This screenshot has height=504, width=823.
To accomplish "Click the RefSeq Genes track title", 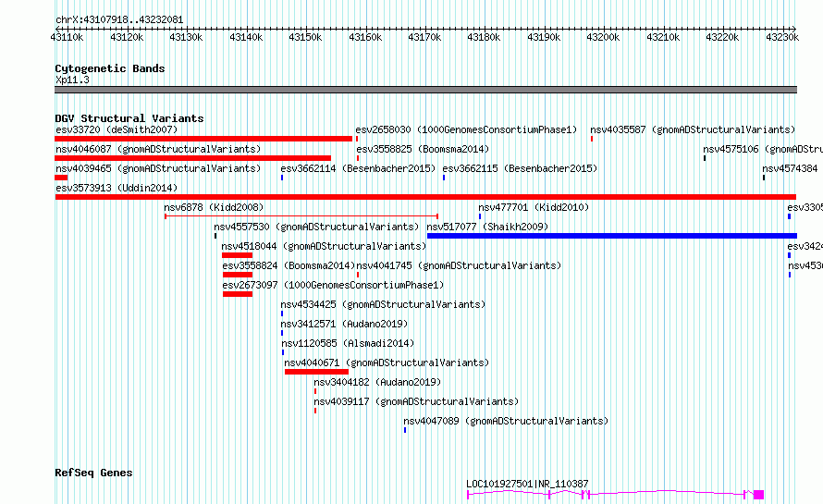I will click(93, 473).
